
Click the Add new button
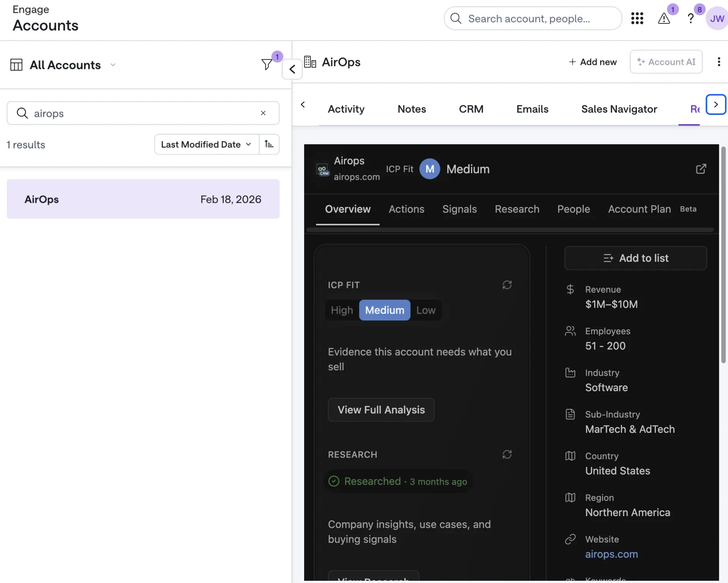click(593, 62)
